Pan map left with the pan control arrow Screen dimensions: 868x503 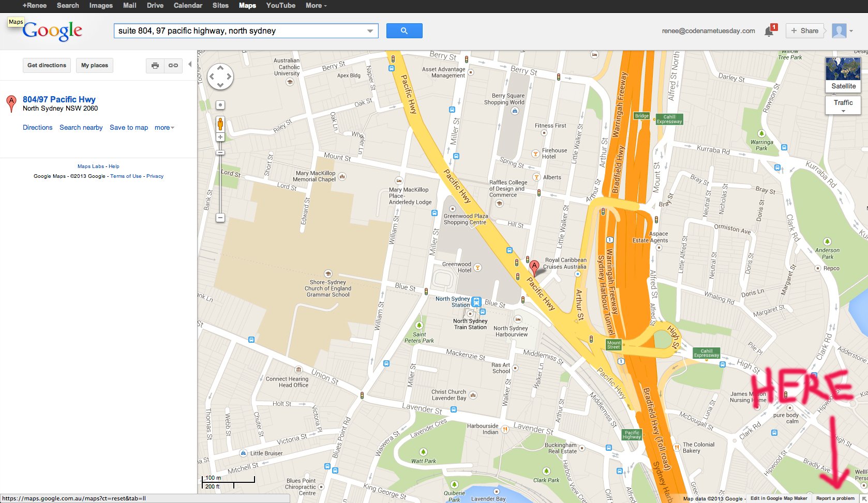click(212, 77)
